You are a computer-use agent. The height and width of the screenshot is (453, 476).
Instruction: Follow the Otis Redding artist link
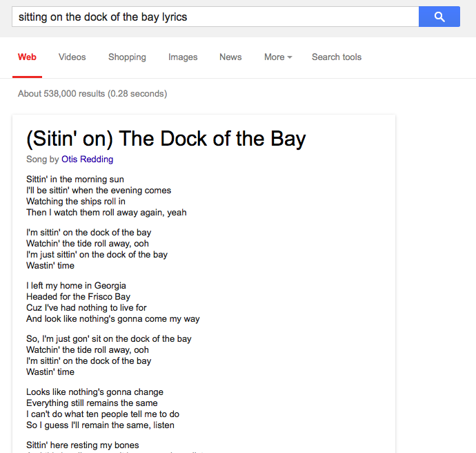(x=87, y=160)
